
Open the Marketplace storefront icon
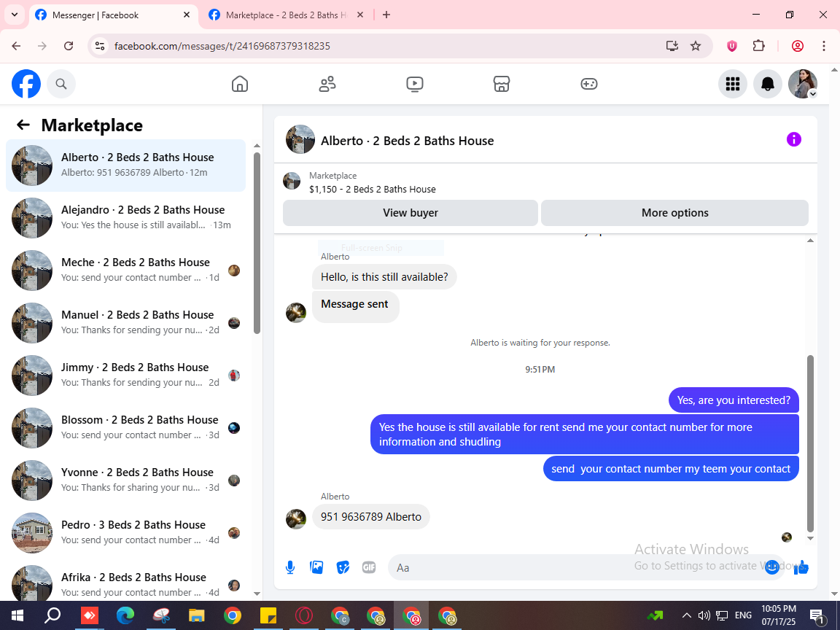point(502,84)
